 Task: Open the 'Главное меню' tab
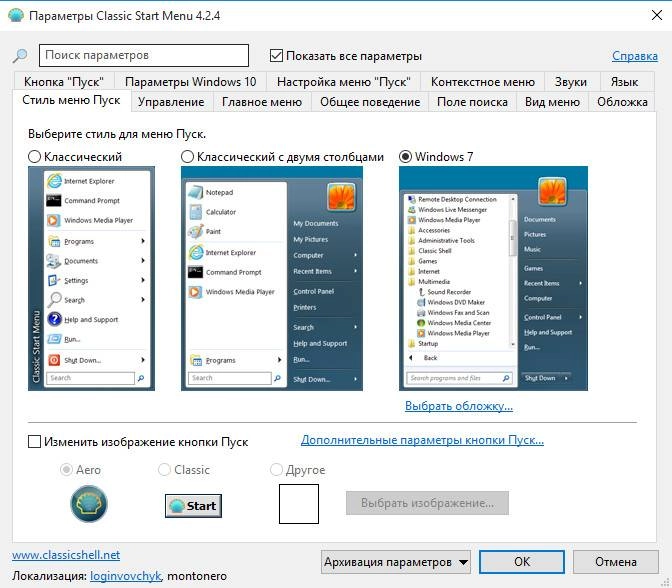point(262,102)
